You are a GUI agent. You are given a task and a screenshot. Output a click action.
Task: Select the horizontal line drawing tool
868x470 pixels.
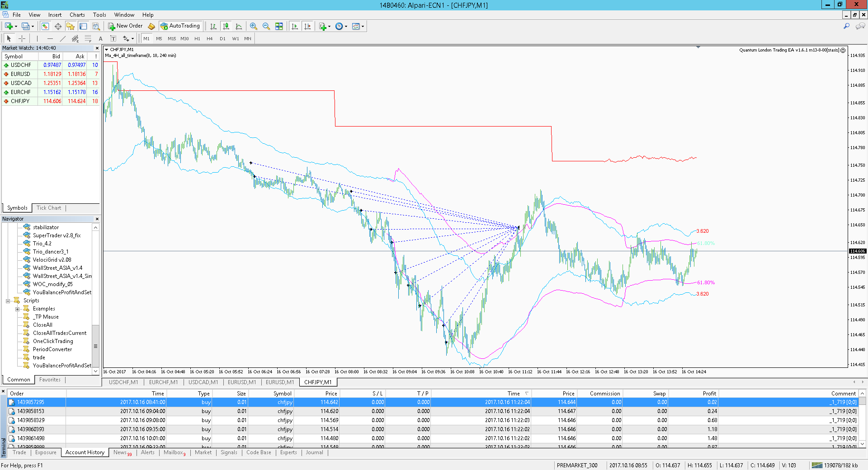tap(50, 38)
